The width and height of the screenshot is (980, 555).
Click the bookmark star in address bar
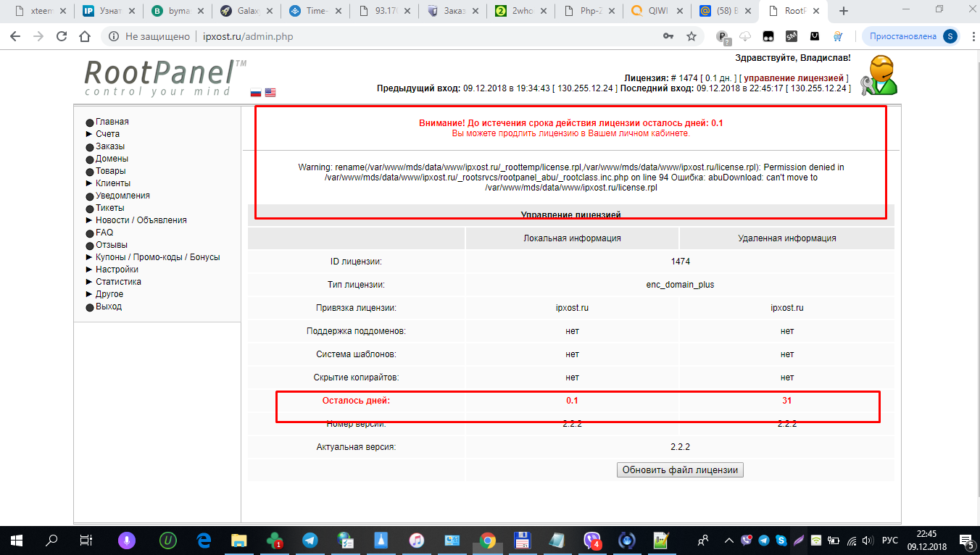(692, 36)
